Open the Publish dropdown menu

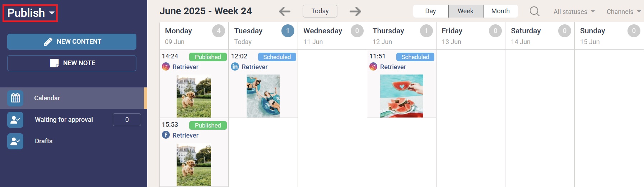[31, 13]
